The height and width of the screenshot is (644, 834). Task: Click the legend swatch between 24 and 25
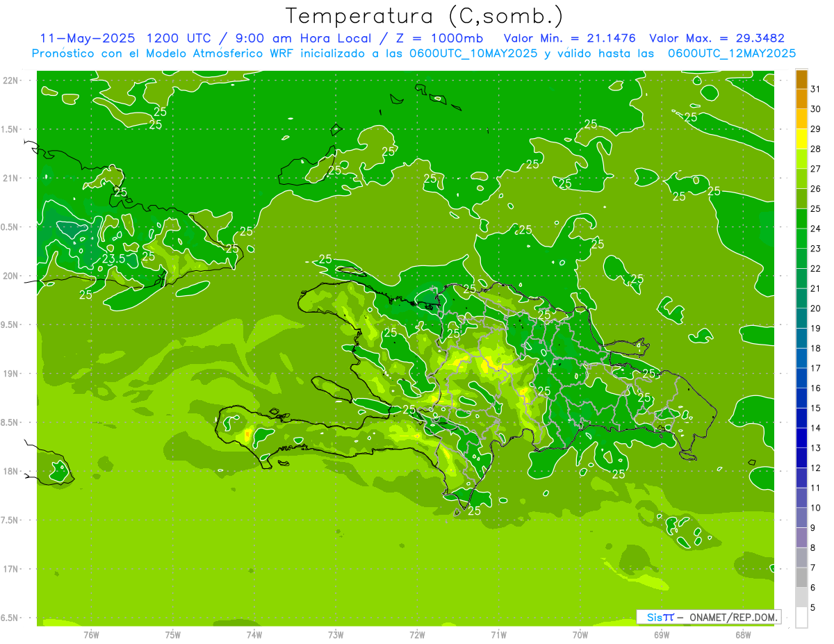coord(801,219)
